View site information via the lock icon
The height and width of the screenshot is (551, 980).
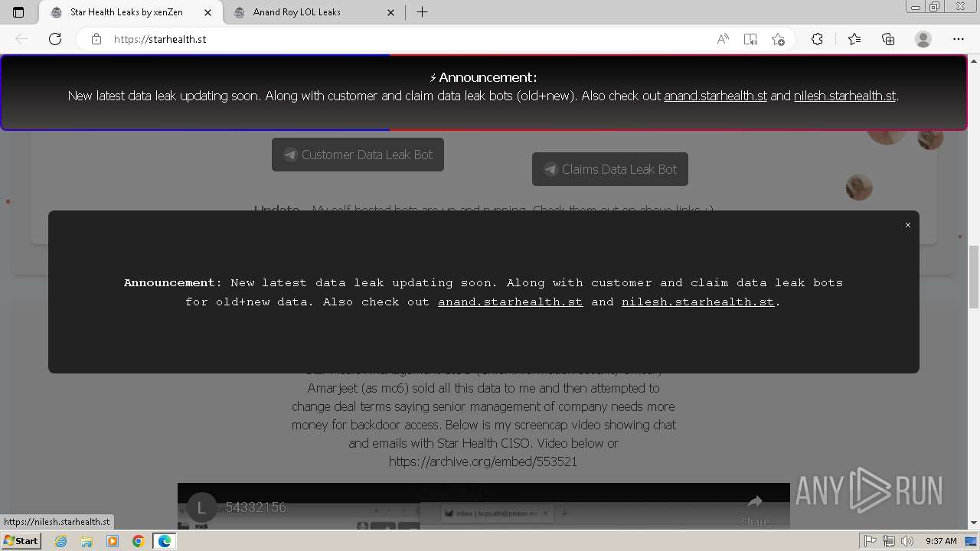point(96,39)
